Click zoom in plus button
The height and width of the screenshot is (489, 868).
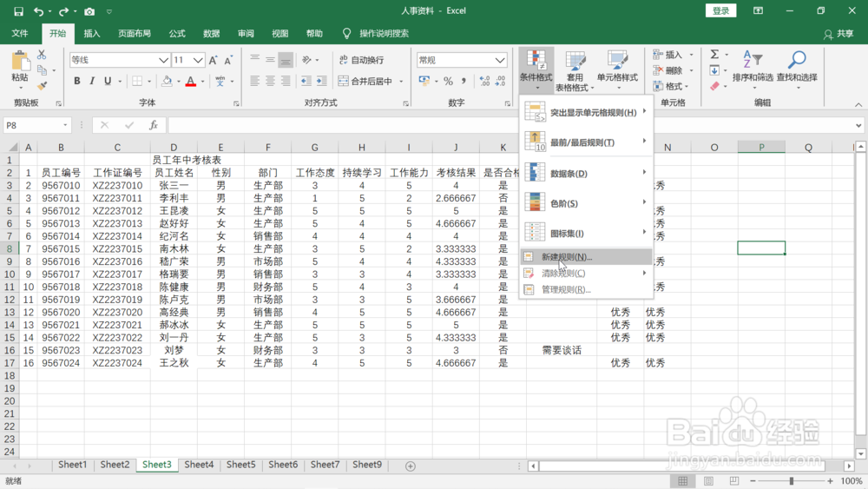pos(830,480)
